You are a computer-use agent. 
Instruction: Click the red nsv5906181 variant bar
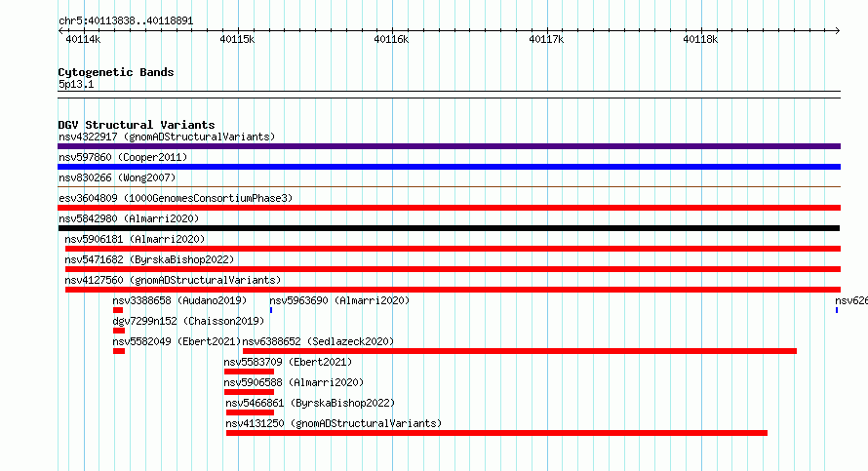coord(453,249)
